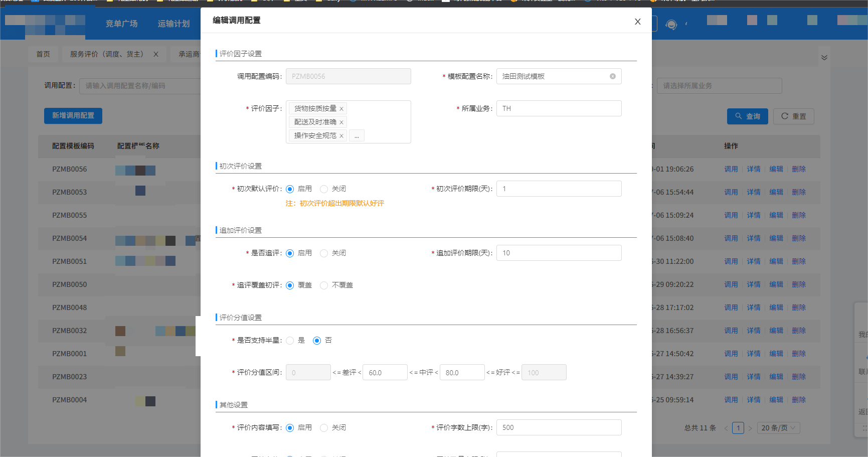The image size is (868, 457).
Task: Click 详情 for PZMB0001 row
Action: [753, 354]
